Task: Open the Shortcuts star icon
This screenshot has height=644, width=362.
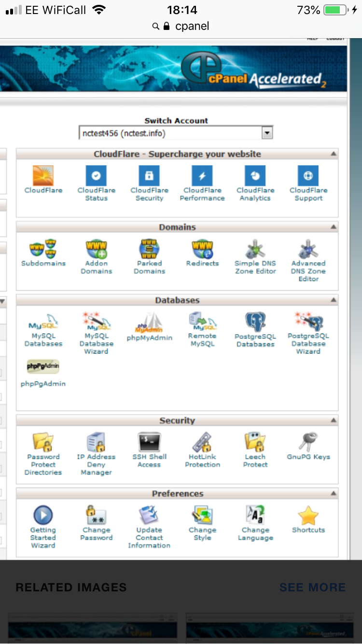Action: pyautogui.click(x=308, y=516)
